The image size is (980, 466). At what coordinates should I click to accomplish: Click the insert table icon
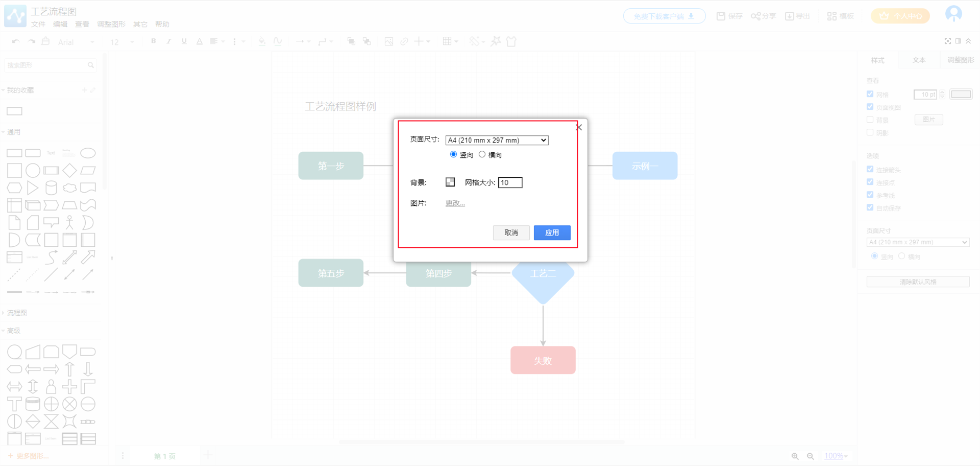(x=448, y=41)
